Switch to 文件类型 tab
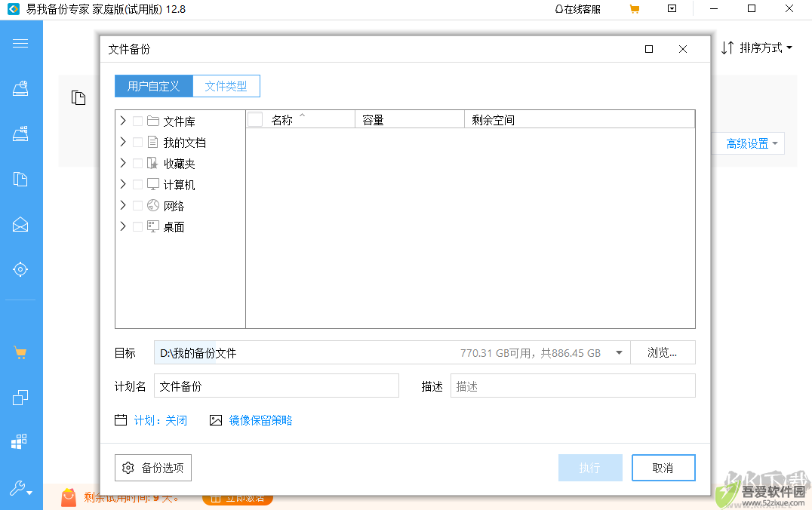The height and width of the screenshot is (510, 812). coord(226,86)
